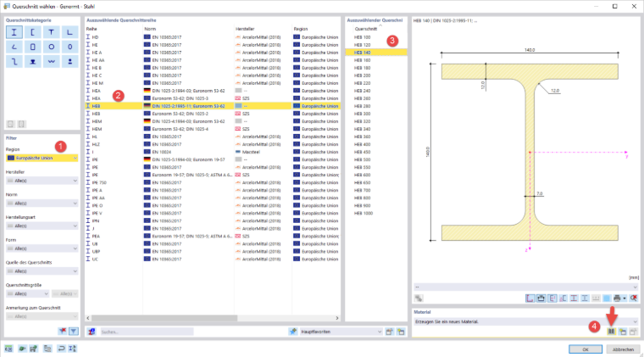Select the HD series row

click(213, 37)
